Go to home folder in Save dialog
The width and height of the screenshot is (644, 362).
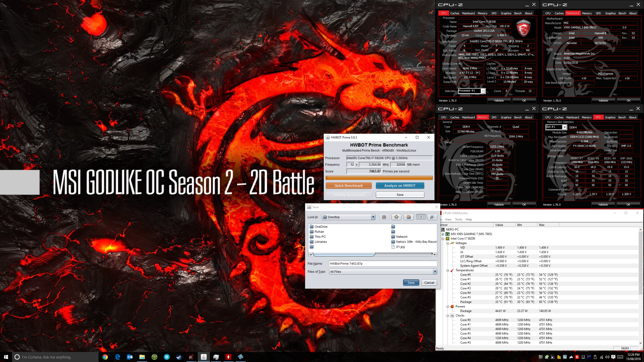396,217
